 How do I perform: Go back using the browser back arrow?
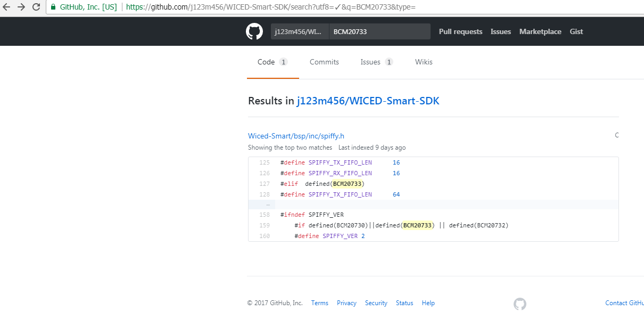(7, 7)
